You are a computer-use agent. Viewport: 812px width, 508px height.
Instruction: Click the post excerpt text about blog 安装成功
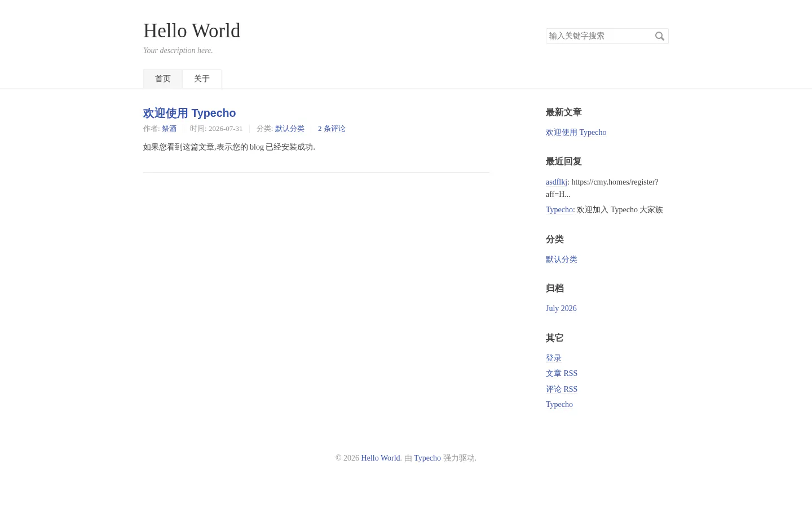pos(229,147)
